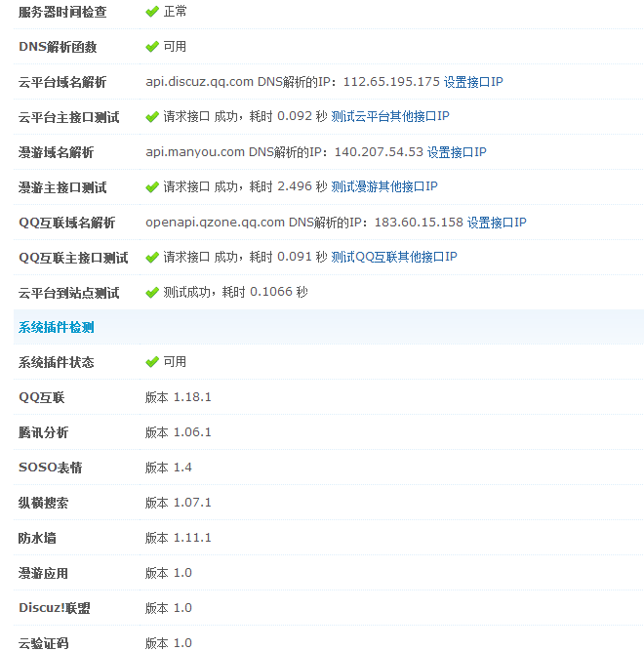Click green checkmark in 系统插件状态 row
Viewport: 644px width, 651px height.
click(x=152, y=362)
